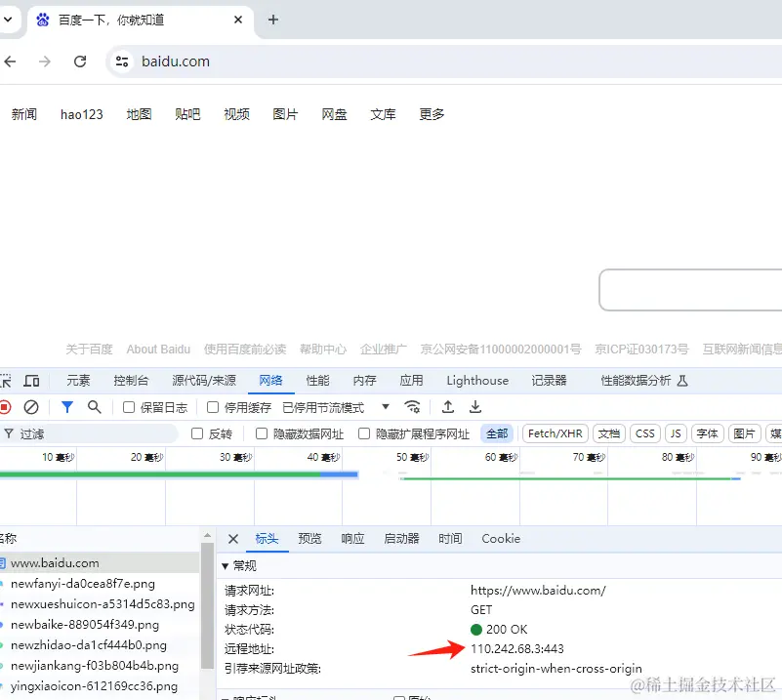Click into the Baidu search box
Screen dimensions: 782x700
tap(691, 290)
